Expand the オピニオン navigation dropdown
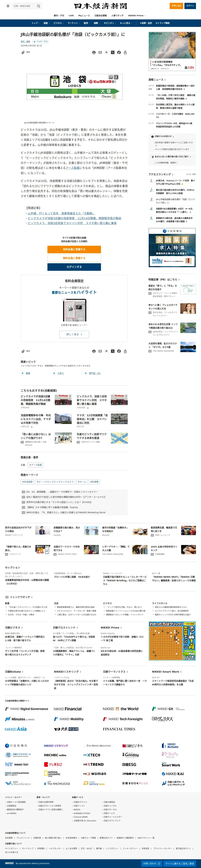Viewport: 201px width, 868px height. tap(110, 23)
